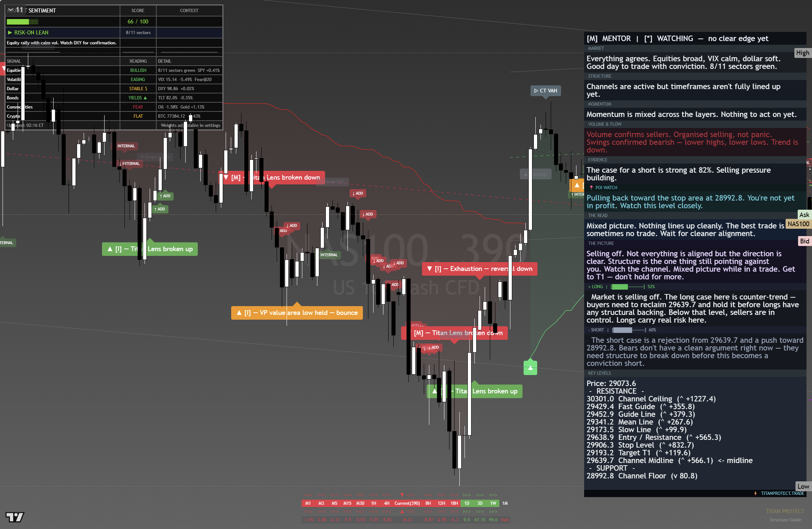The image size is (812, 529).
Task: Choose the 12H timeframe cell
Action: coord(441,503)
